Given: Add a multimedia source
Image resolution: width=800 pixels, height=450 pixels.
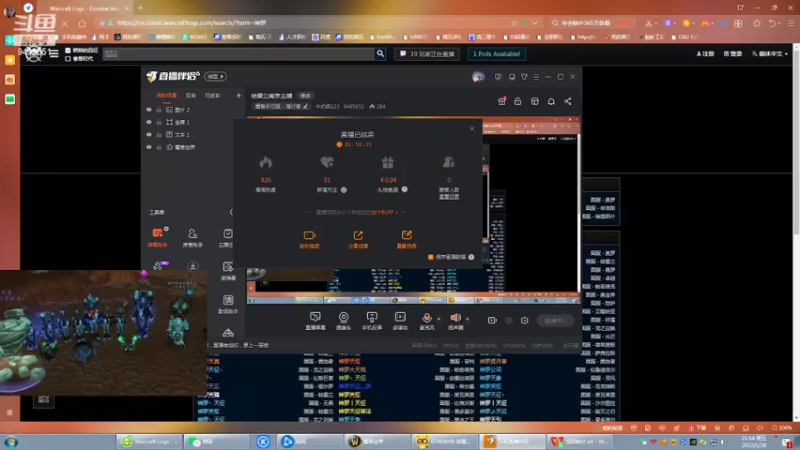Looking at the screenshot, I should click(400, 320).
